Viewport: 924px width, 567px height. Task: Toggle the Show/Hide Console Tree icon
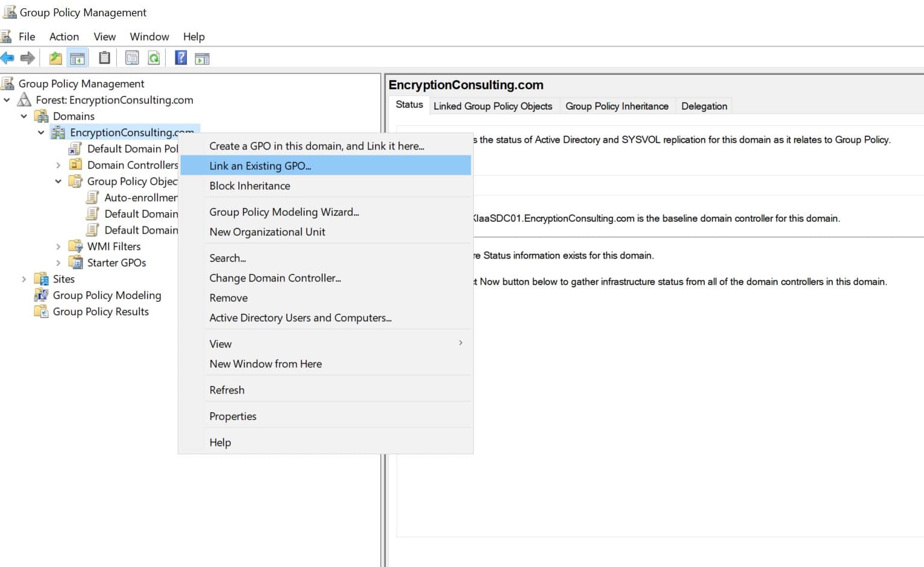77,58
